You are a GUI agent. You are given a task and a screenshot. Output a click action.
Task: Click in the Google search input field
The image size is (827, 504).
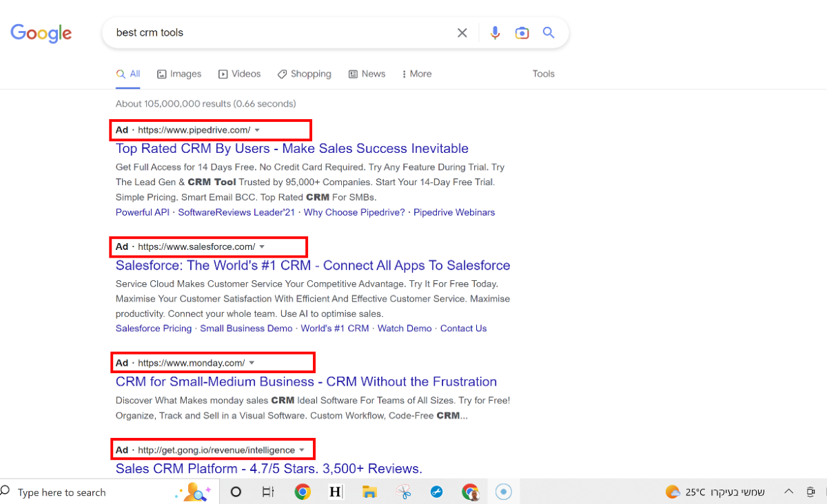pyautogui.click(x=283, y=32)
